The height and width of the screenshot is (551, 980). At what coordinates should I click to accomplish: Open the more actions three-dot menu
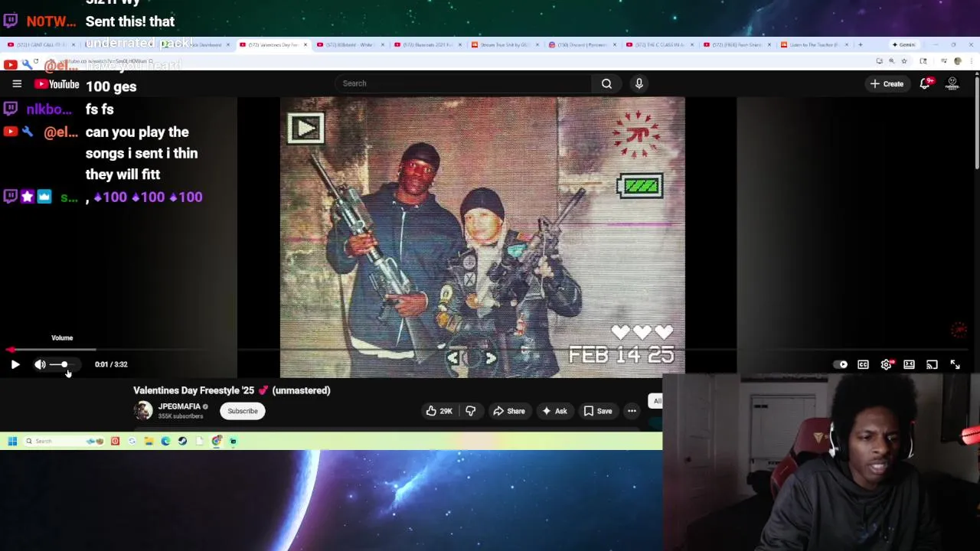(632, 411)
